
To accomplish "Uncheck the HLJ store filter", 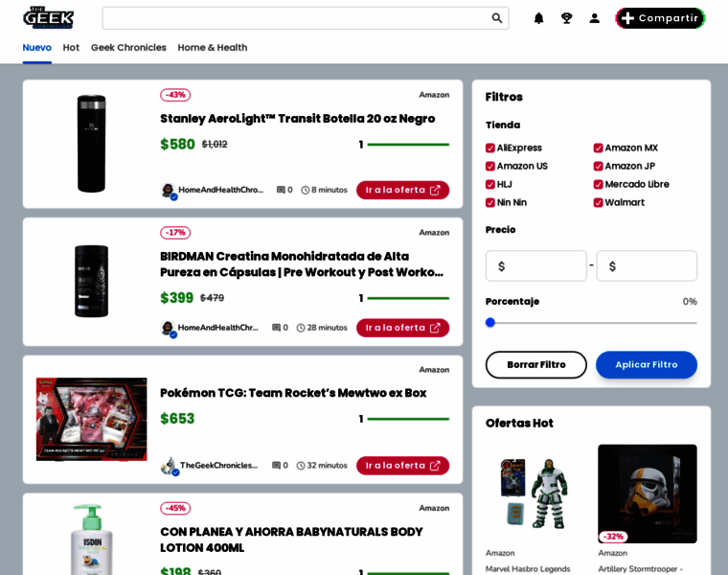I will [x=490, y=184].
